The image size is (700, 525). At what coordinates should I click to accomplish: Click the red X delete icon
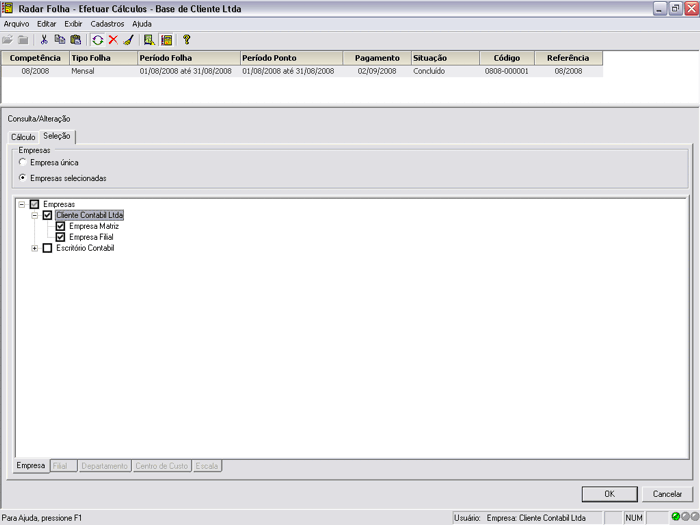112,40
